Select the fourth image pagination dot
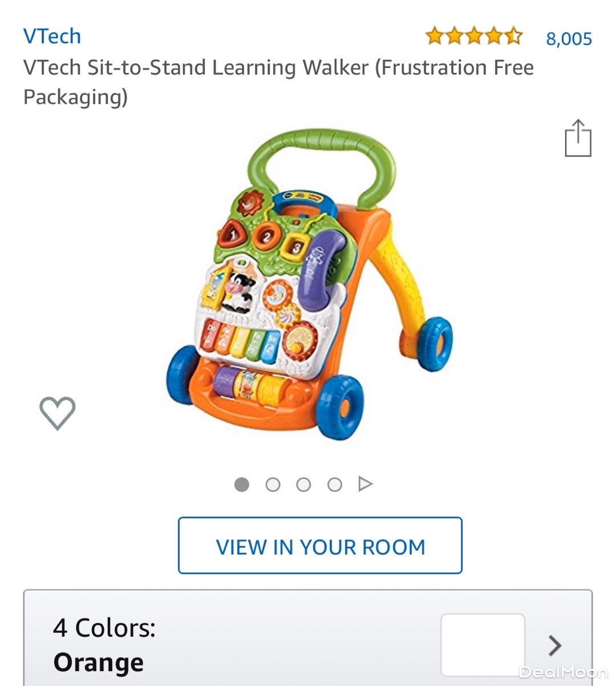This screenshot has height=686, width=616. click(335, 485)
